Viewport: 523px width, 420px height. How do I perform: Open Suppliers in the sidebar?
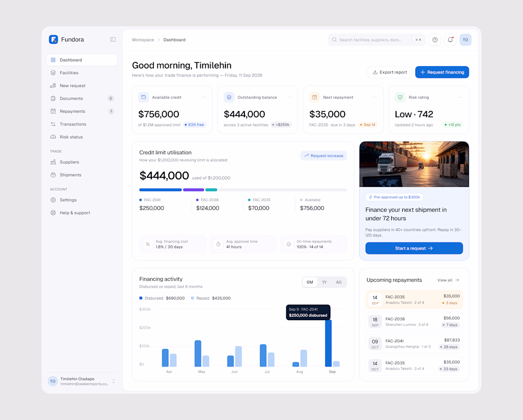tap(82, 162)
